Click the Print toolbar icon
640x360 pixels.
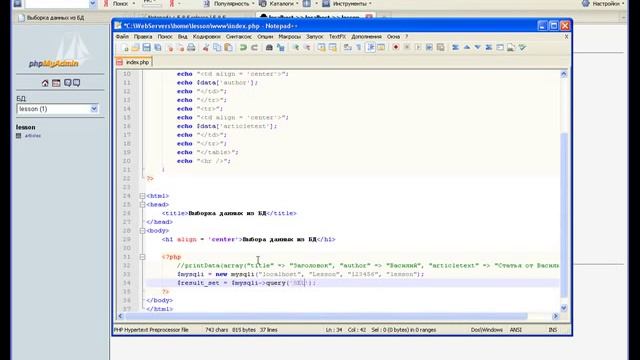tap(191, 48)
